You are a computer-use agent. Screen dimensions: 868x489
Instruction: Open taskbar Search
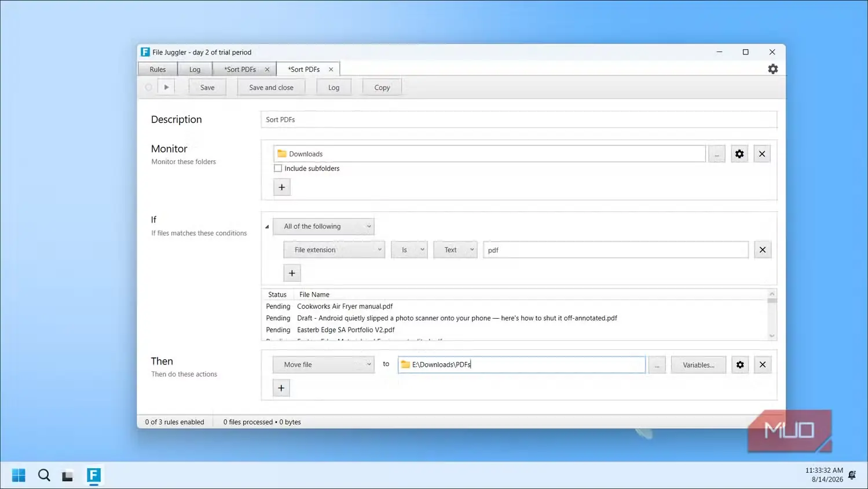click(44, 475)
